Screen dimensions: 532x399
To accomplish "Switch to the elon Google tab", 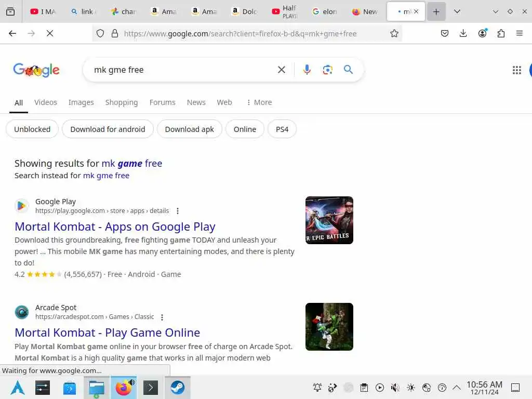I will (325, 11).
